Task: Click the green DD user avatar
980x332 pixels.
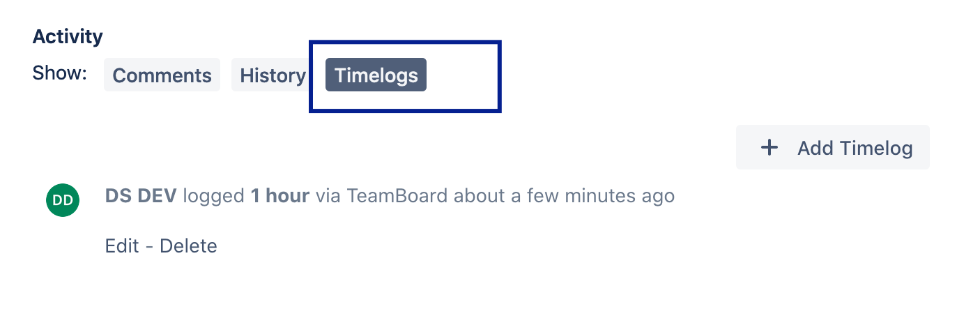Action: point(63,201)
